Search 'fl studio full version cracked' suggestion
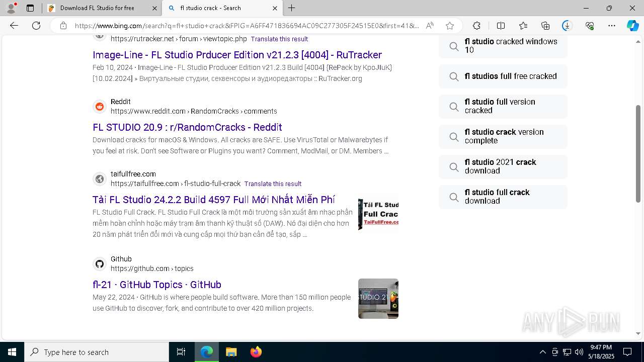Screen dimensions: 644x362 503,107
